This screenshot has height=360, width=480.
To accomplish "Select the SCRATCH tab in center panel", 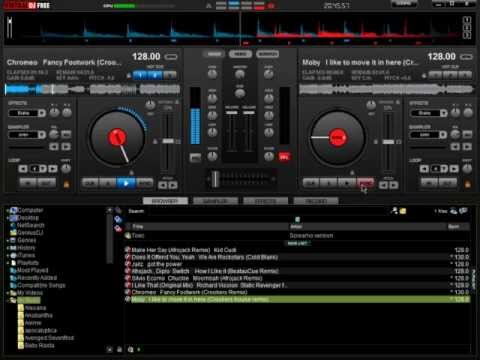I will (x=267, y=54).
